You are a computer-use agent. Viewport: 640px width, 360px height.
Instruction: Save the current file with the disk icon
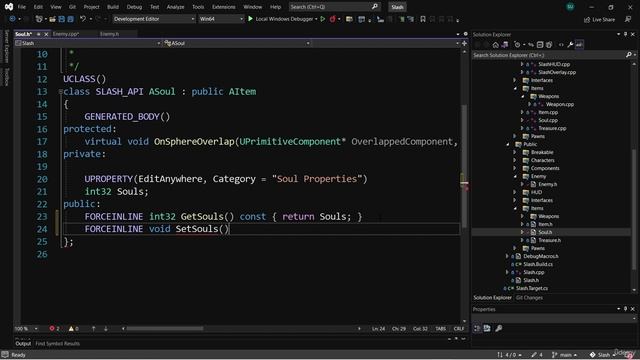62,19
